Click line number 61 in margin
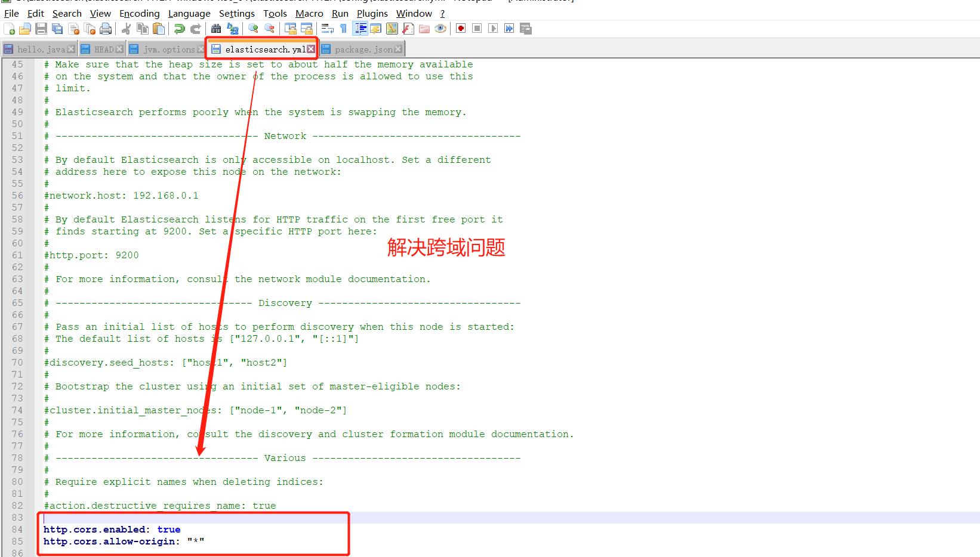The image size is (980, 557). point(17,255)
